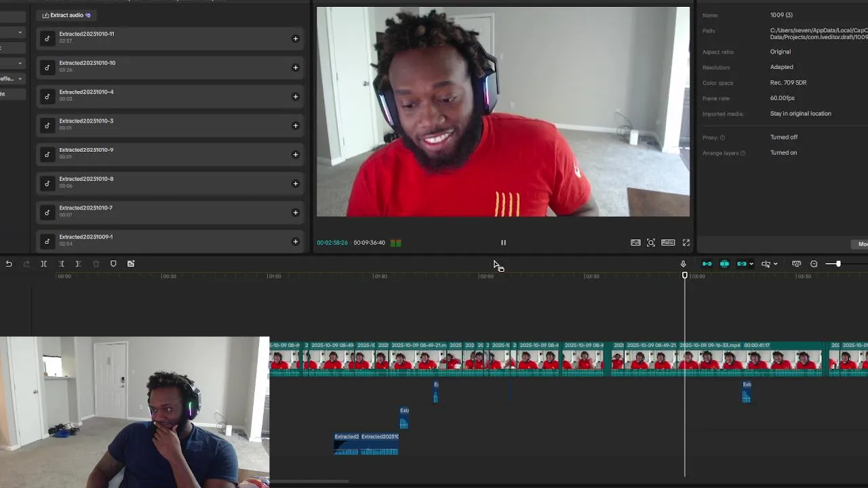Screen dimensions: 868x488
Task: Add Extracted20251010-9 to timeline
Action: point(295,155)
